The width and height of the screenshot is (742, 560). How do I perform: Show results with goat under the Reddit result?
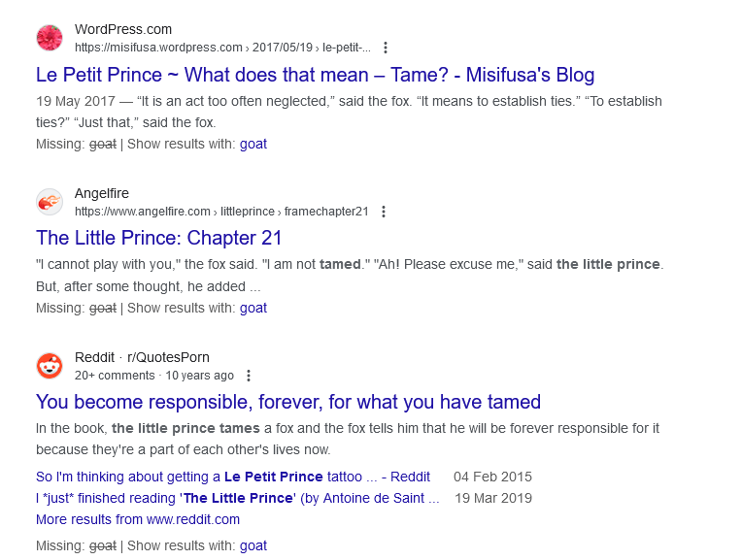point(253,545)
